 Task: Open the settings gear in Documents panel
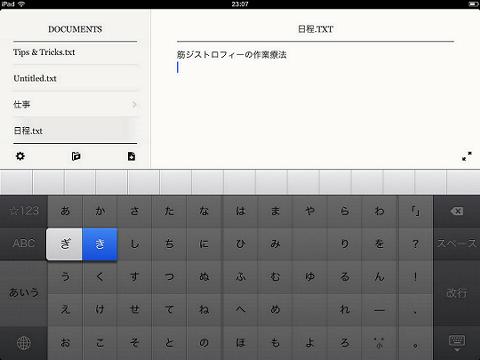click(x=20, y=156)
